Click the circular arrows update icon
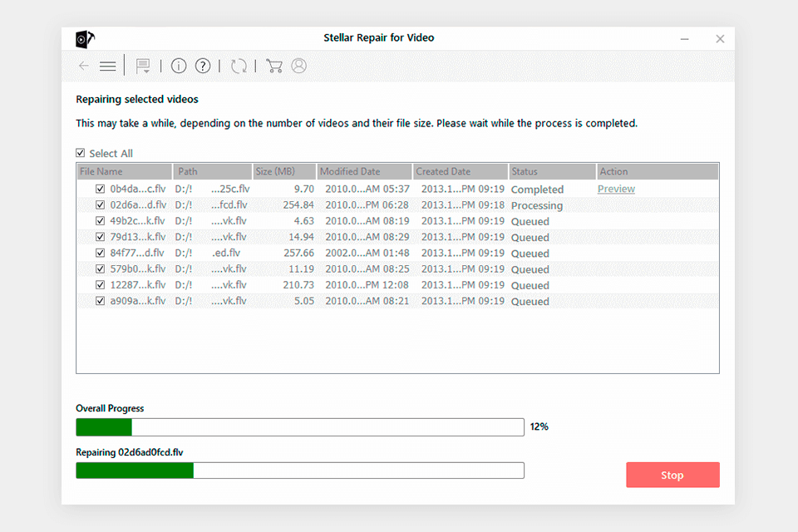Image resolution: width=798 pixels, height=532 pixels. pyautogui.click(x=239, y=66)
